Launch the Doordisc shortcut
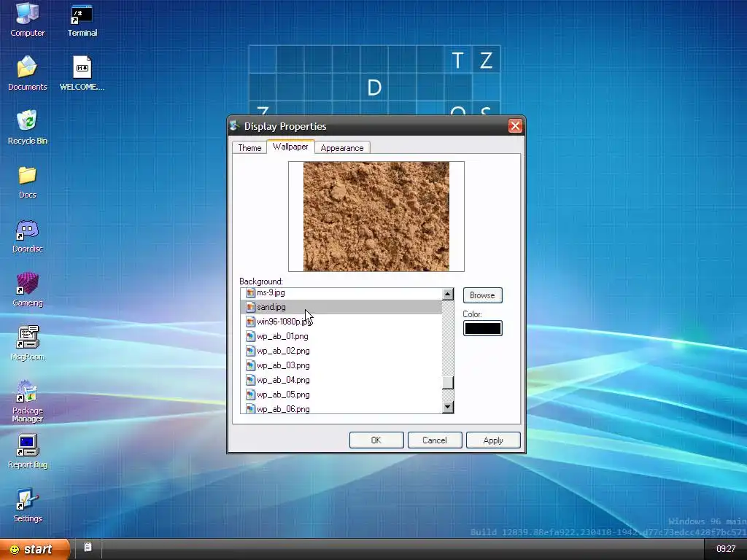This screenshot has width=747, height=560. [x=27, y=236]
